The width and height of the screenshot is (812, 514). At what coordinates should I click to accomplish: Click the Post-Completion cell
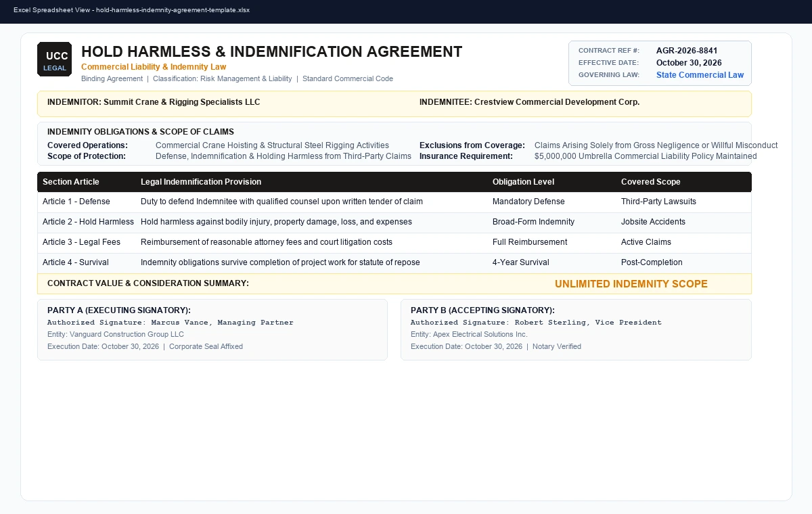(652, 262)
